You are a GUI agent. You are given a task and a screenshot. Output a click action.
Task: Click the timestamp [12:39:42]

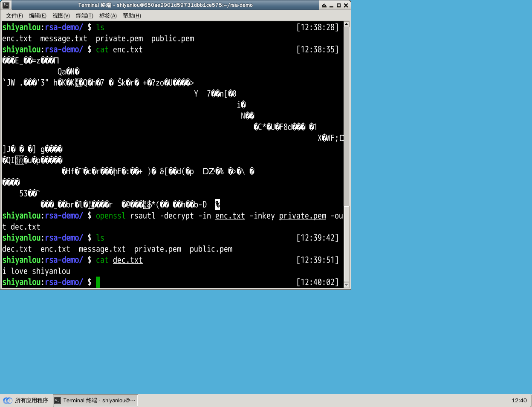tap(318, 238)
